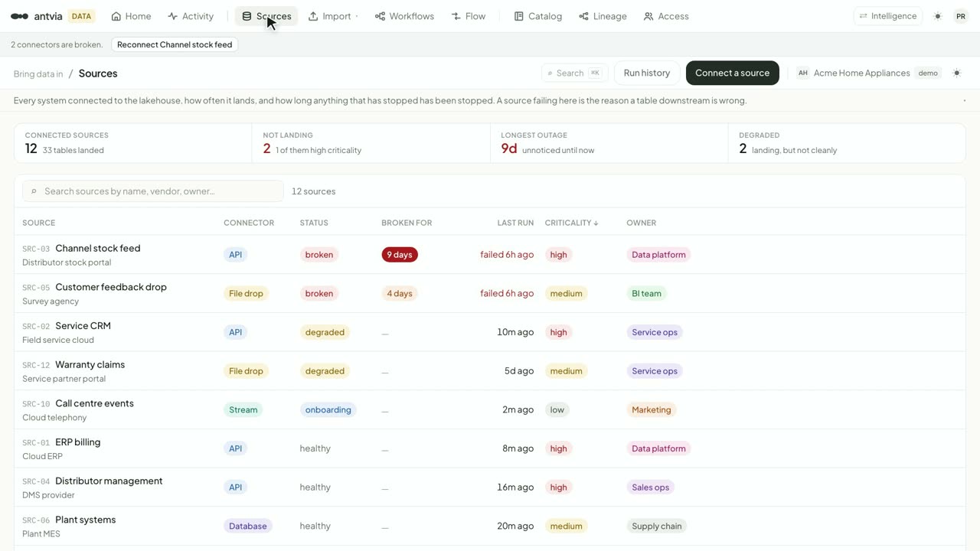Screen dimensions: 980x551
Task: Select the Call centre events source
Action: (x=490, y=410)
